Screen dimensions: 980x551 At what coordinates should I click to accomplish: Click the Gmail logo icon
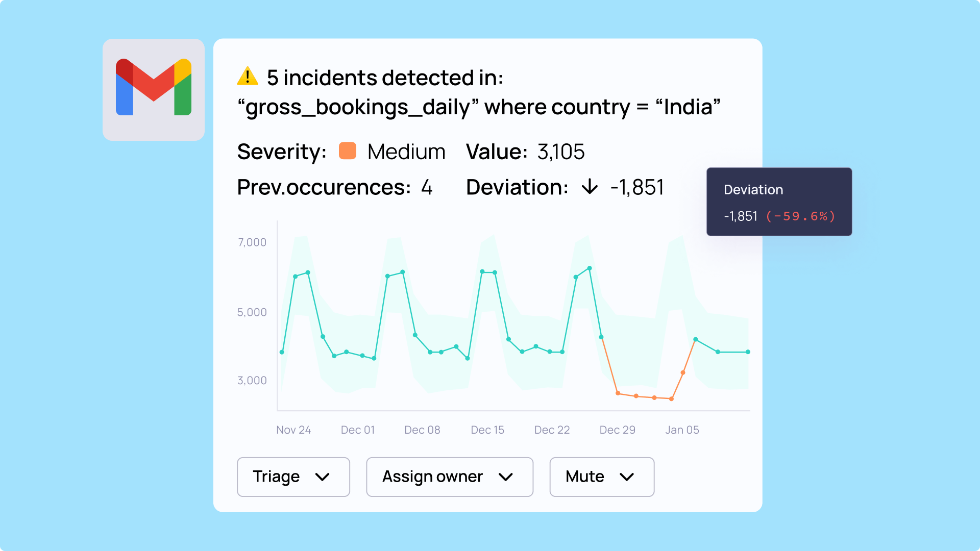[x=154, y=88]
